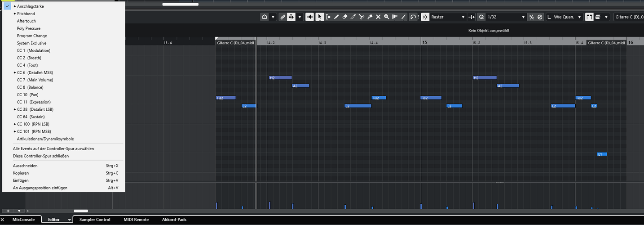The image size is (644, 225).
Task: Select CC 11 (Expression) entry
Action: pos(63,102)
